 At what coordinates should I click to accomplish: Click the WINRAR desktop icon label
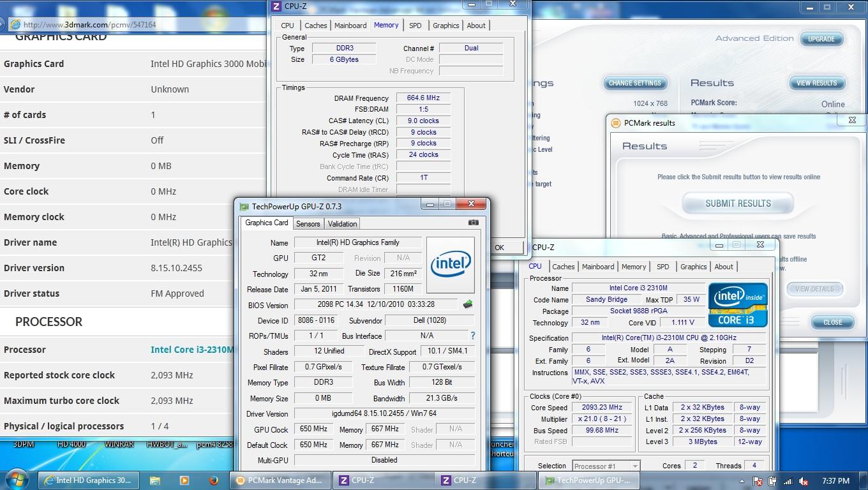(119, 443)
